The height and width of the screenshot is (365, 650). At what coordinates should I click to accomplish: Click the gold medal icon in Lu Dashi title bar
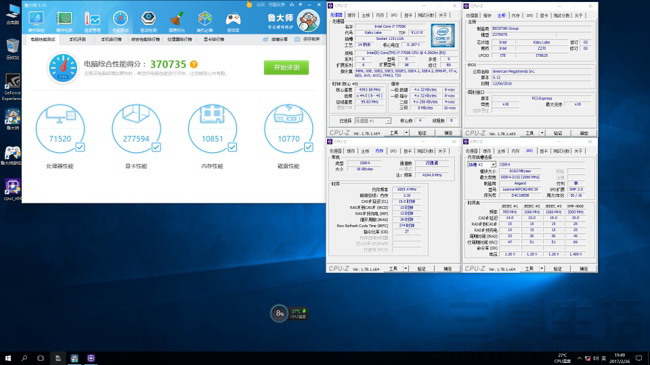(x=249, y=5)
